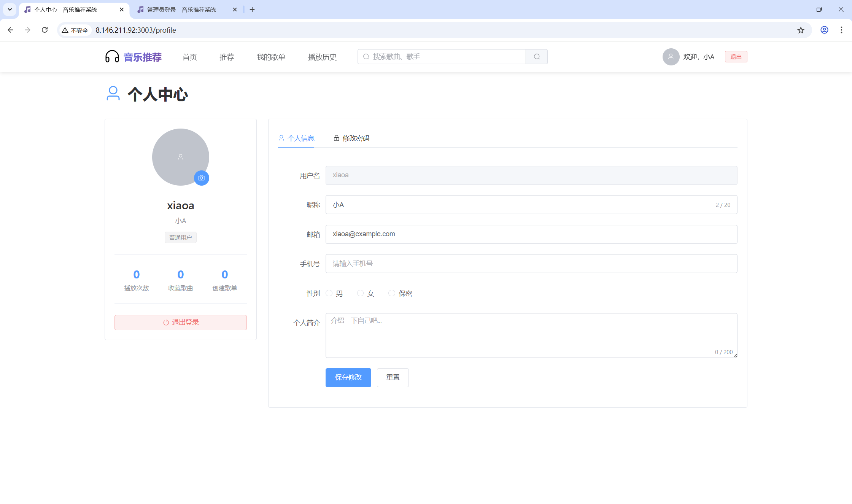The image size is (852, 504).
Task: Click the user avatar in header
Action: coord(671,57)
